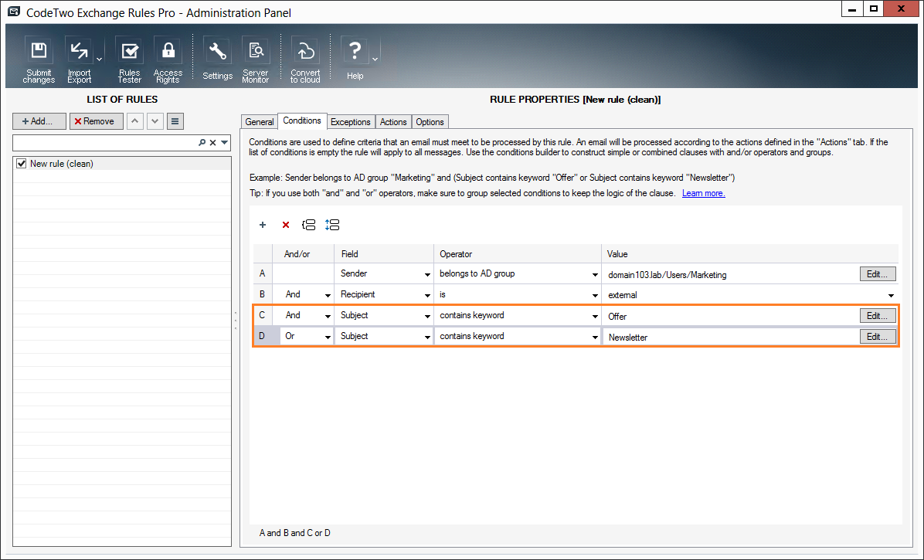Click Remove rule button
Viewport: 924px width, 560px height.
96,121
